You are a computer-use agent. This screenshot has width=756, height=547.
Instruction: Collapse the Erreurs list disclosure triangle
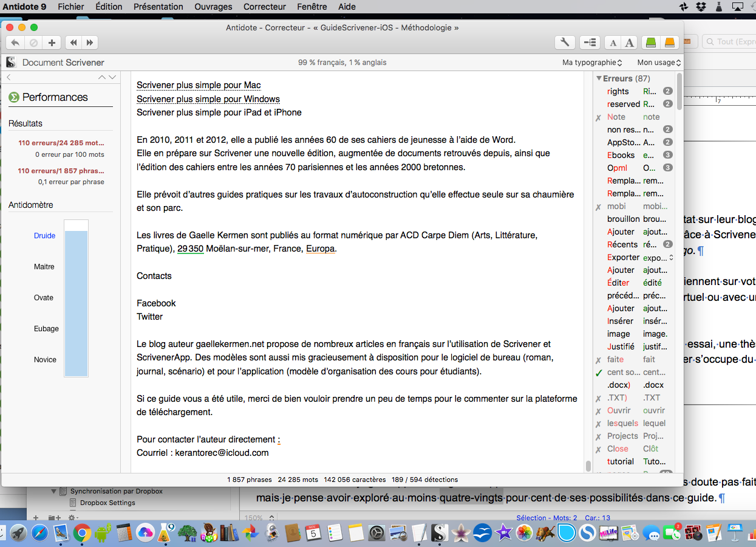(599, 78)
